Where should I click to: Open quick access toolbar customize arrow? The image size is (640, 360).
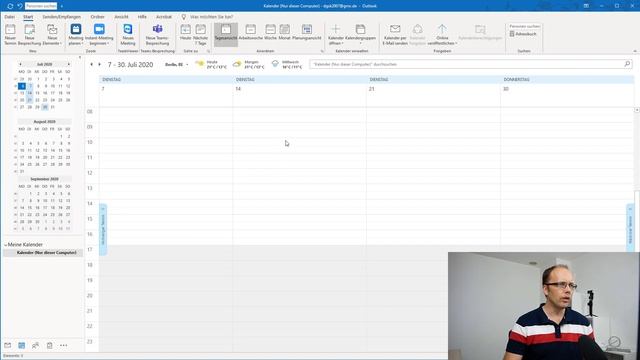coord(62,6)
